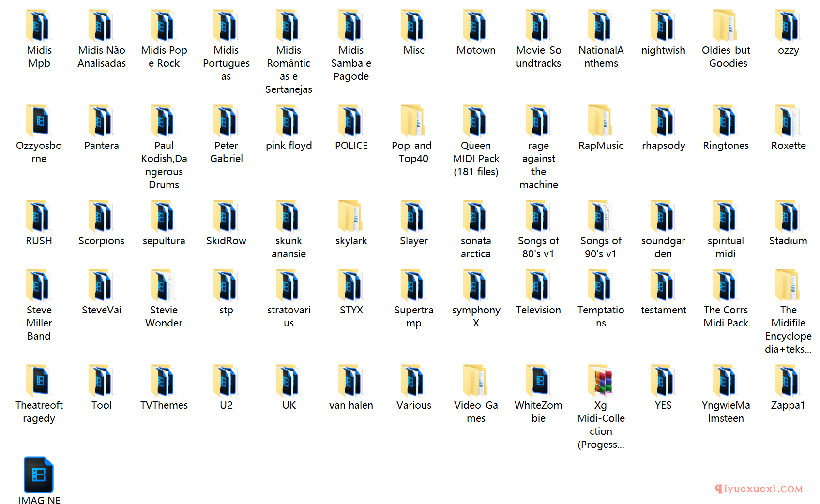Screen dimensions: 820x504
Task: Click the 'Midis Samba e Pagode' label
Action: click(351, 63)
